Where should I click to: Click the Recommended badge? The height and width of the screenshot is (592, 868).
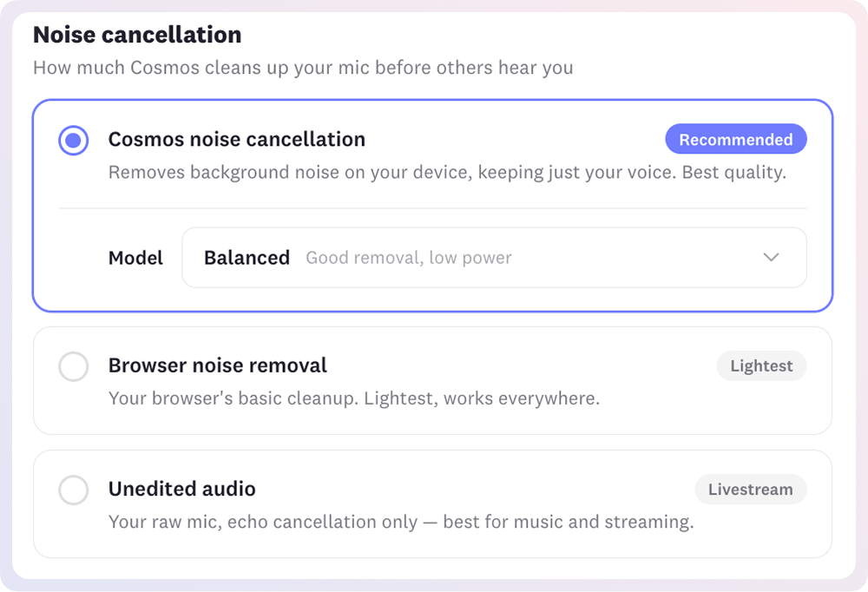tap(736, 139)
